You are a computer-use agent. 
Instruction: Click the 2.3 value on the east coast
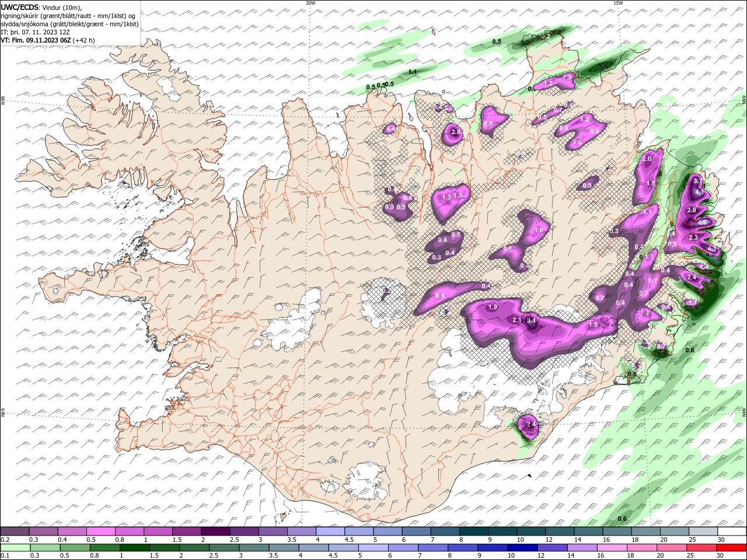pos(693,237)
